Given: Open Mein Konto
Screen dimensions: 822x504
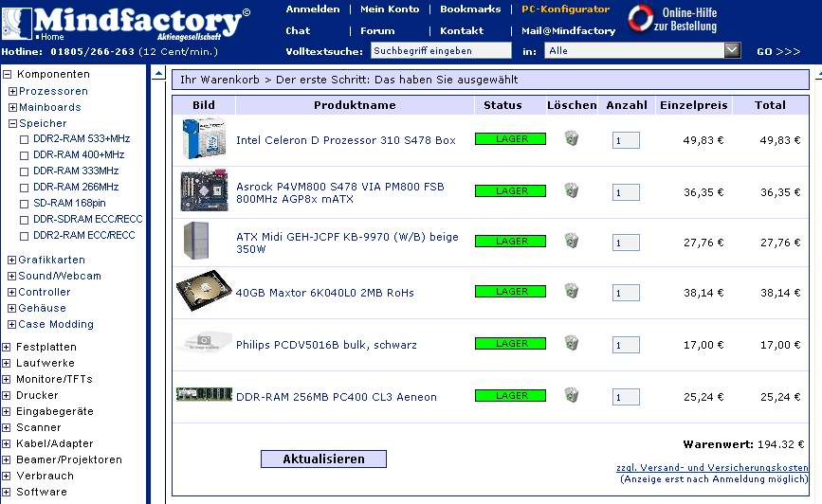Looking at the screenshot, I should (x=390, y=9).
